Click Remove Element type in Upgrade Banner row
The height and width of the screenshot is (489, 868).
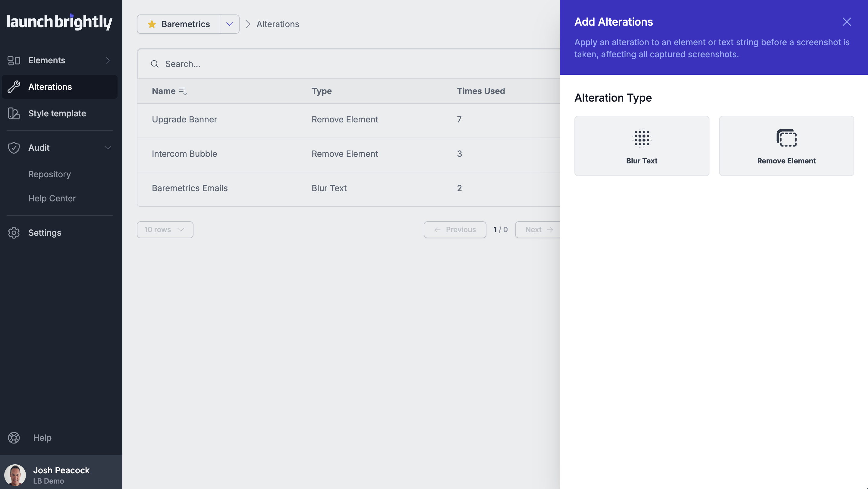(345, 119)
